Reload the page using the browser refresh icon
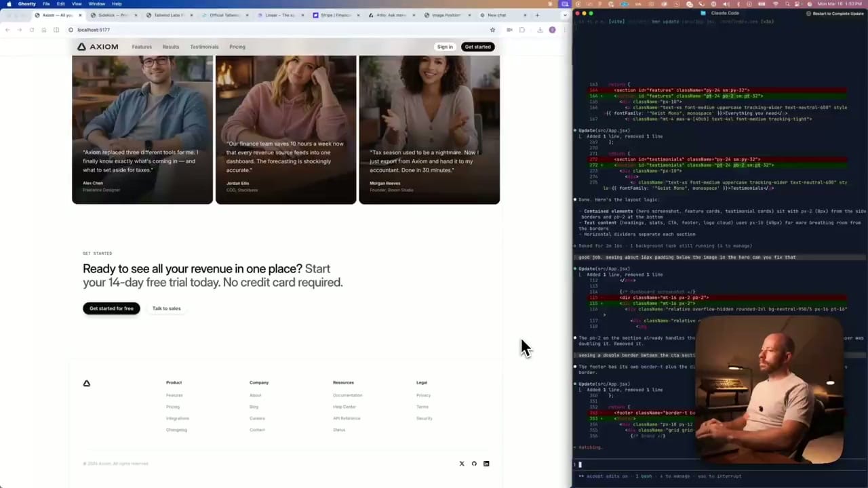This screenshot has width=868, height=488. tap(31, 30)
